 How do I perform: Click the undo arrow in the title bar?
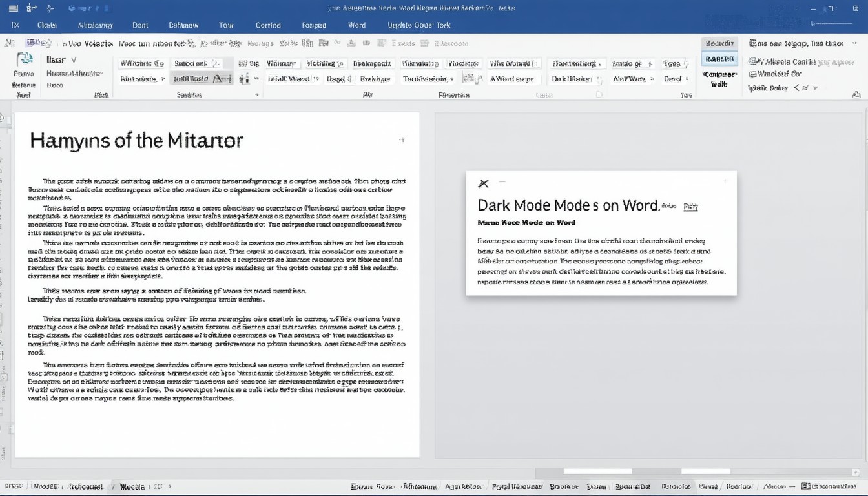[50, 8]
